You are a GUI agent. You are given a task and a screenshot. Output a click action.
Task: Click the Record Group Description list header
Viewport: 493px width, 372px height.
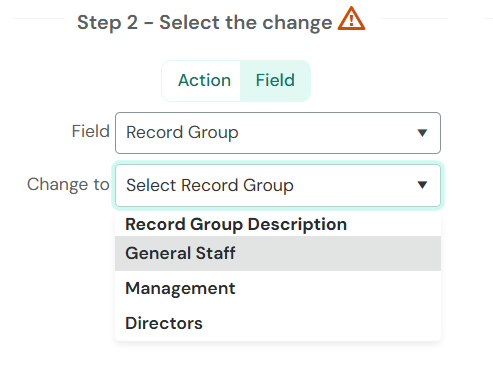click(236, 224)
